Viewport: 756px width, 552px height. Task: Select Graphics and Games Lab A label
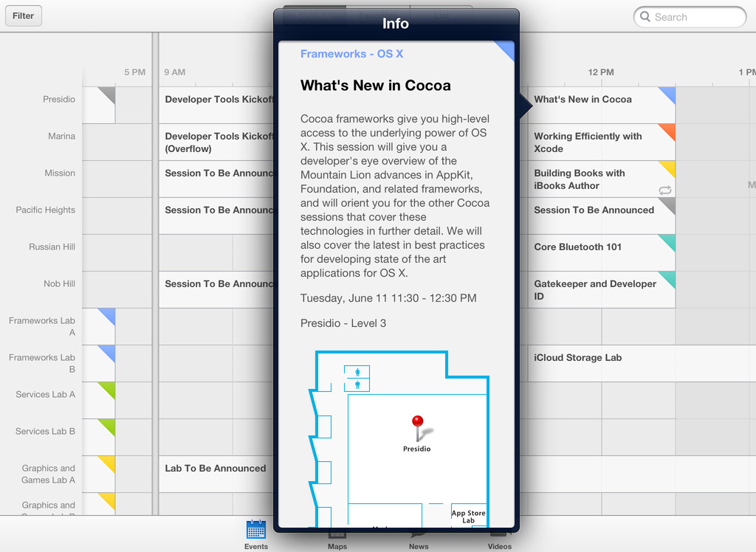point(48,474)
